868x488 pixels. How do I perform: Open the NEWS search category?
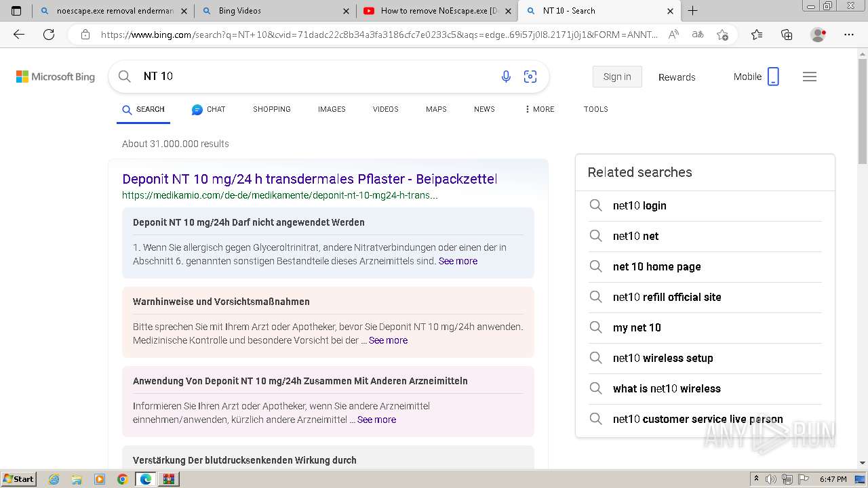[484, 109]
